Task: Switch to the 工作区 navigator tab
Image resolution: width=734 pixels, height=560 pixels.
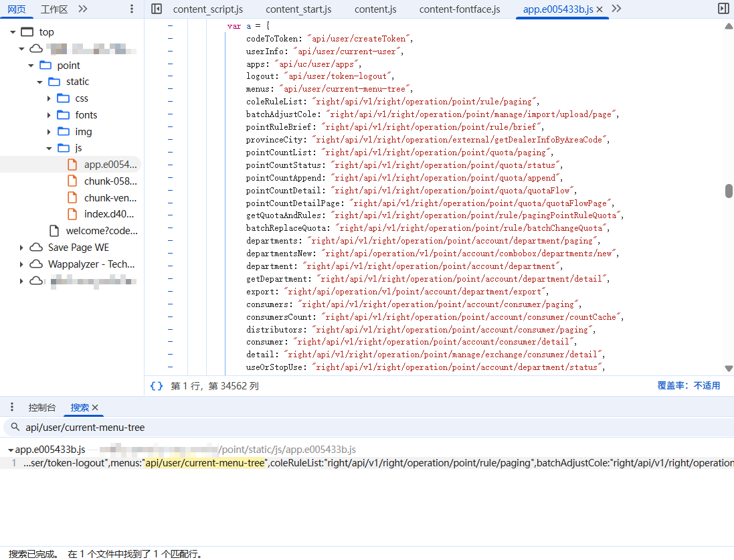Action: pyautogui.click(x=54, y=9)
